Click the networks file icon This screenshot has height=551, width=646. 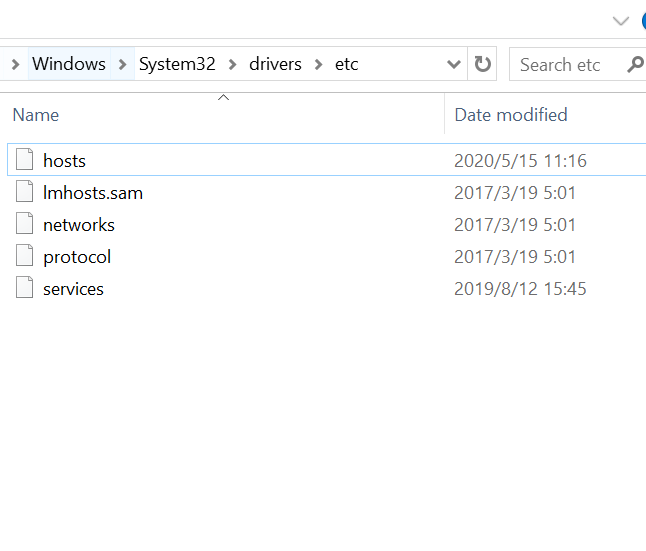[x=25, y=224]
